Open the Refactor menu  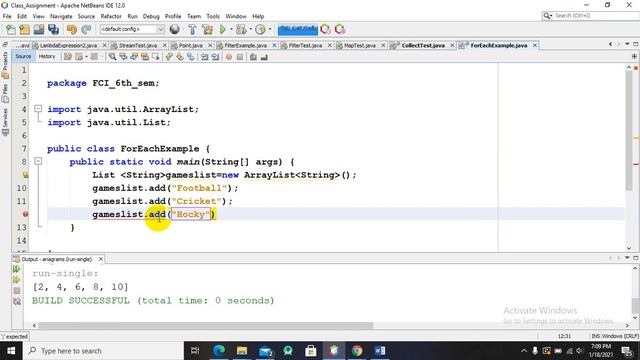click(111, 16)
